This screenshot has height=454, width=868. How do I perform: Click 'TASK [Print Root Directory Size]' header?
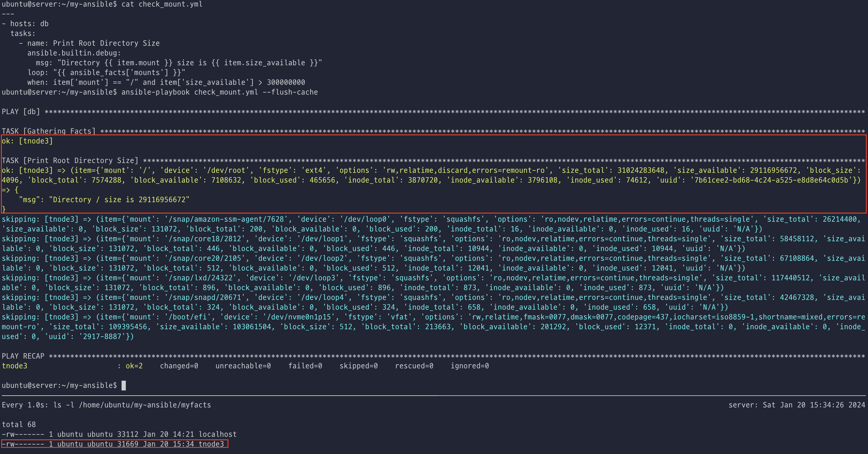click(70, 160)
